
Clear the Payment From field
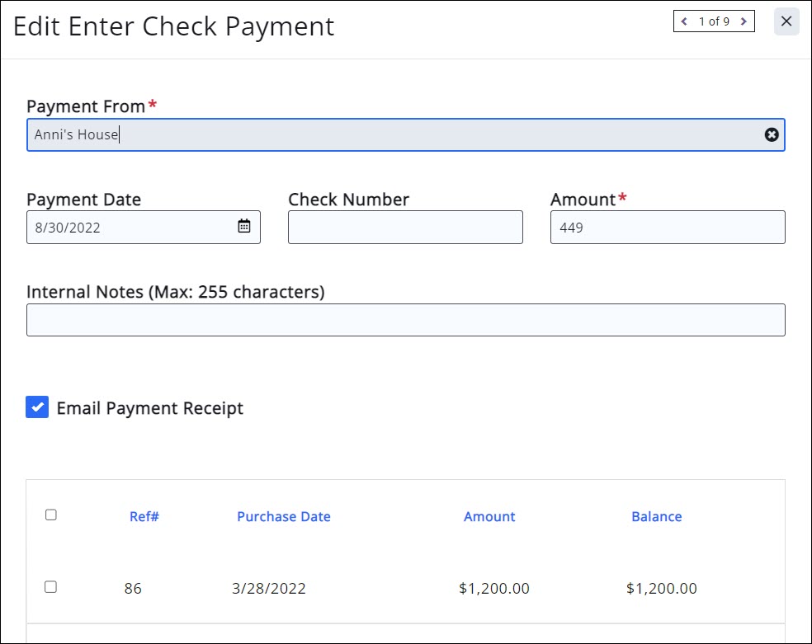coord(772,134)
